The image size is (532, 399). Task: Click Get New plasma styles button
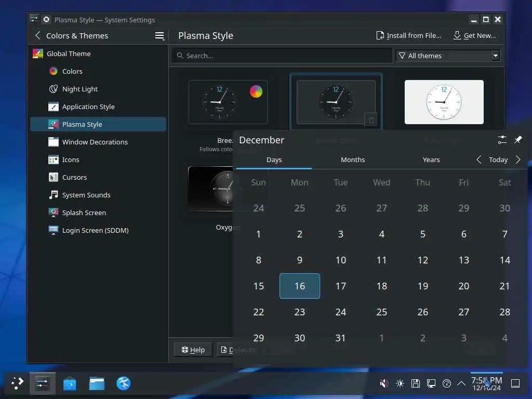pyautogui.click(x=475, y=36)
